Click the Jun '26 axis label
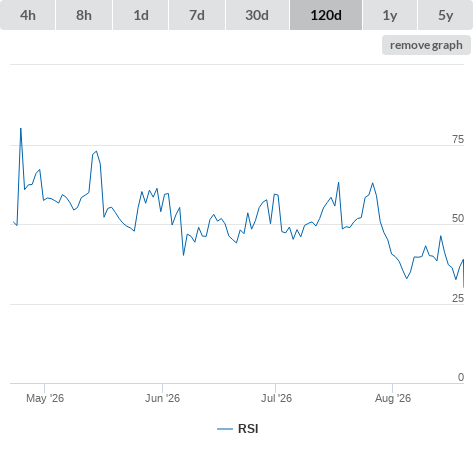The width and height of the screenshot is (474, 455). (162, 398)
